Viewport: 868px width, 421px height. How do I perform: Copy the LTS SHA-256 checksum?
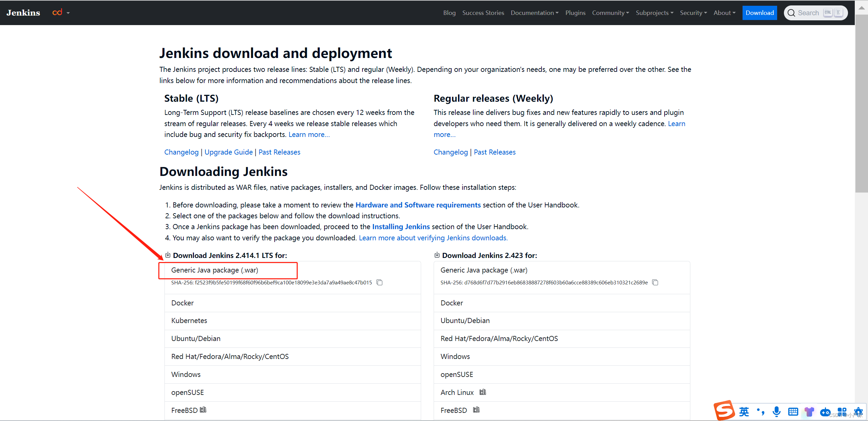click(380, 282)
